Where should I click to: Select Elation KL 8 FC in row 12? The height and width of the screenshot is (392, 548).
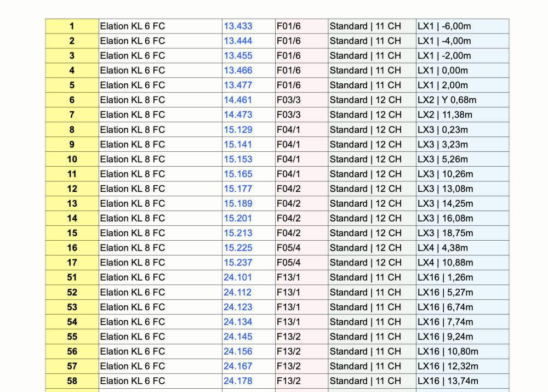tap(132, 189)
